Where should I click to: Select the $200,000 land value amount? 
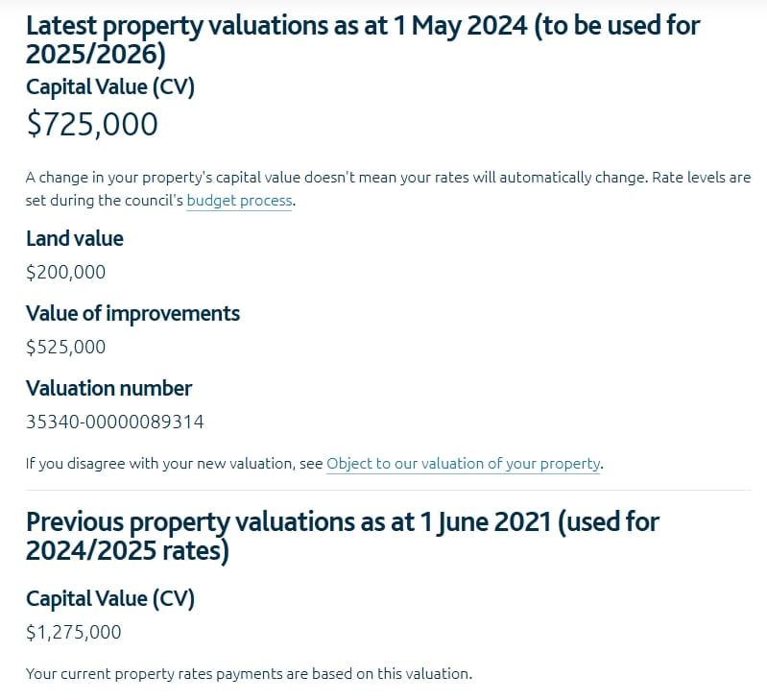click(x=65, y=272)
